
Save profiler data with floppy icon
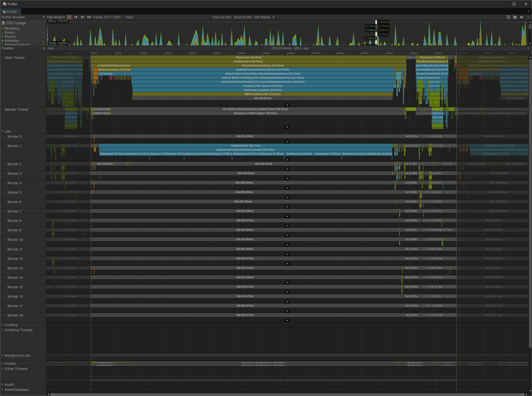click(515, 17)
